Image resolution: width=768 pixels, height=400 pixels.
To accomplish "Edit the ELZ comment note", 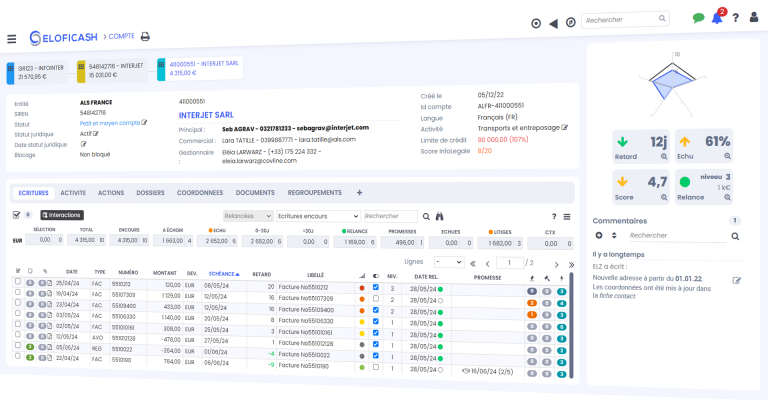I will point(737,281).
